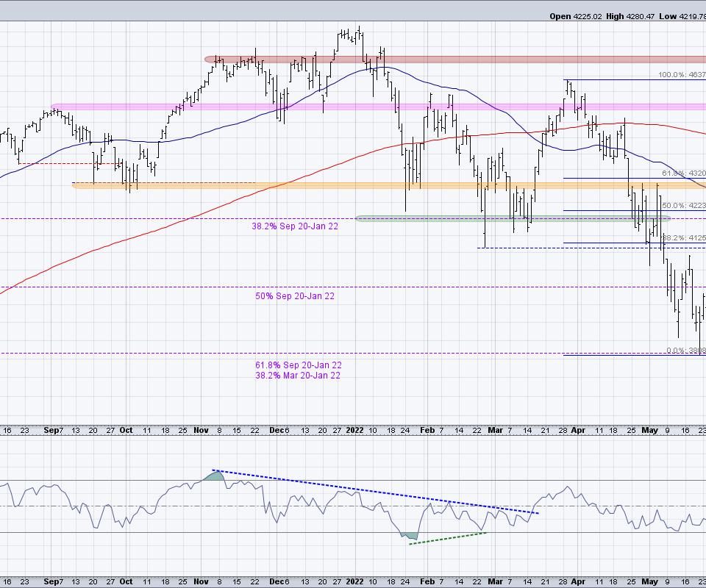Click the 2022 label on upper date axis
This screenshot has width=706, height=588.
pos(355,431)
